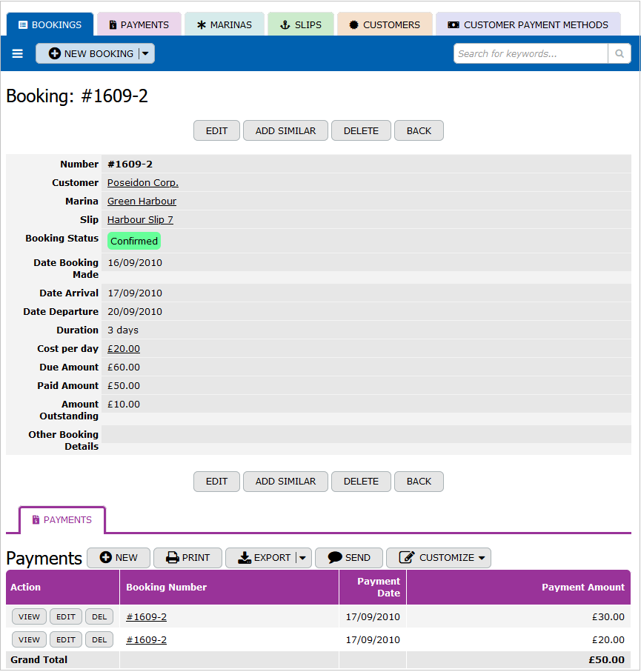The width and height of the screenshot is (641, 672).
Task: Expand the New Booking dropdown arrow
Action: click(x=146, y=54)
